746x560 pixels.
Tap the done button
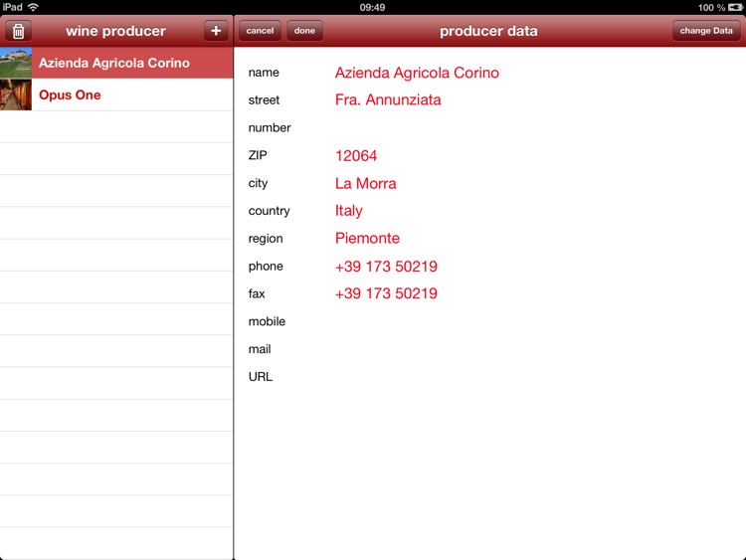pyautogui.click(x=304, y=31)
